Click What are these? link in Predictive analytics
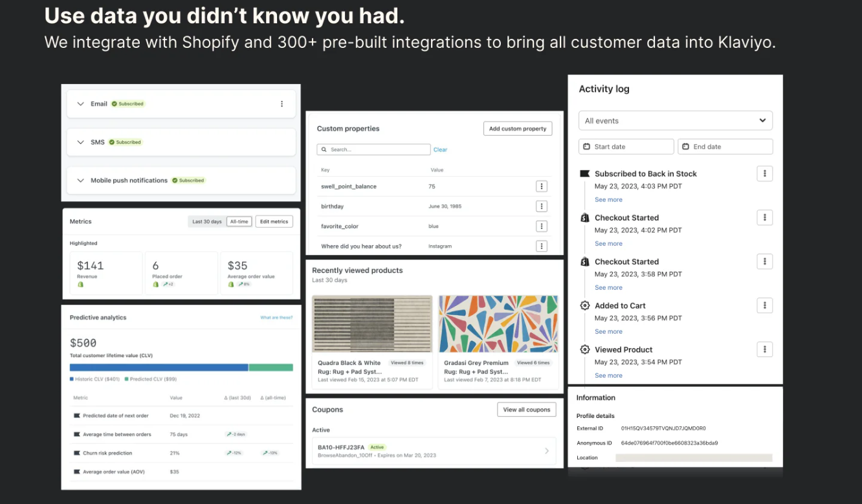The image size is (862, 504). [x=276, y=318]
